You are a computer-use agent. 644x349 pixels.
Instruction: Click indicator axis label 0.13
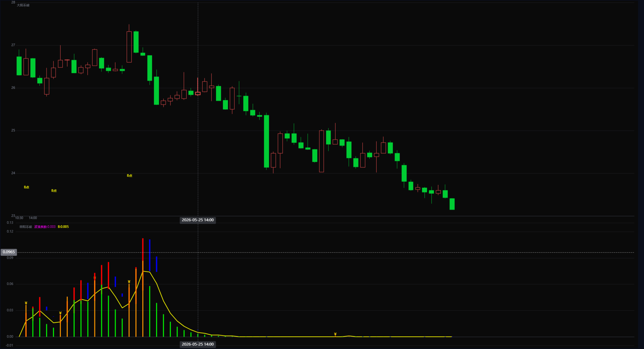tap(10, 223)
